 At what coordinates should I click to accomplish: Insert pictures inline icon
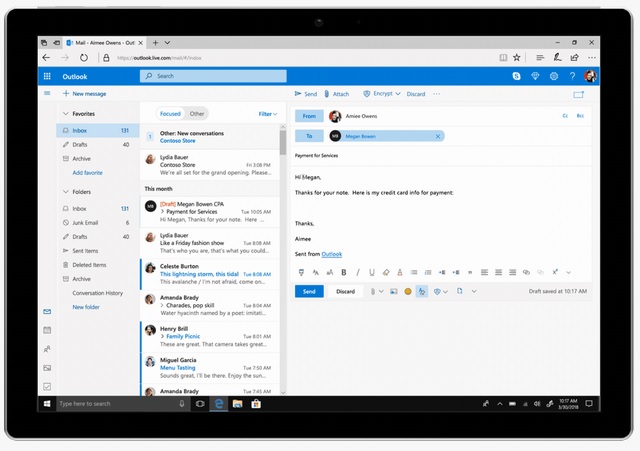click(393, 291)
